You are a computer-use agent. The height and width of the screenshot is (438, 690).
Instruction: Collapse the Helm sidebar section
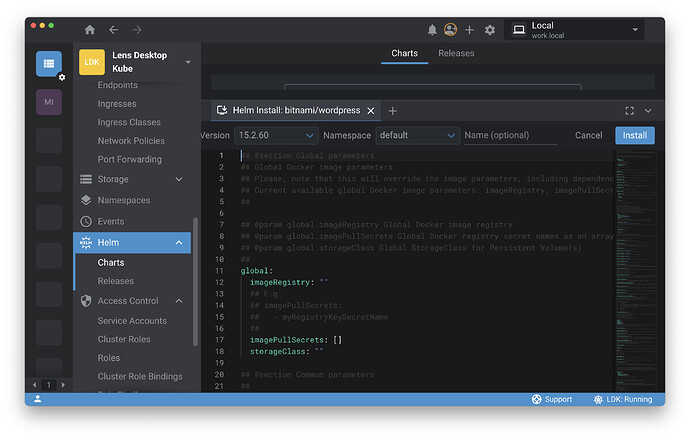point(179,243)
